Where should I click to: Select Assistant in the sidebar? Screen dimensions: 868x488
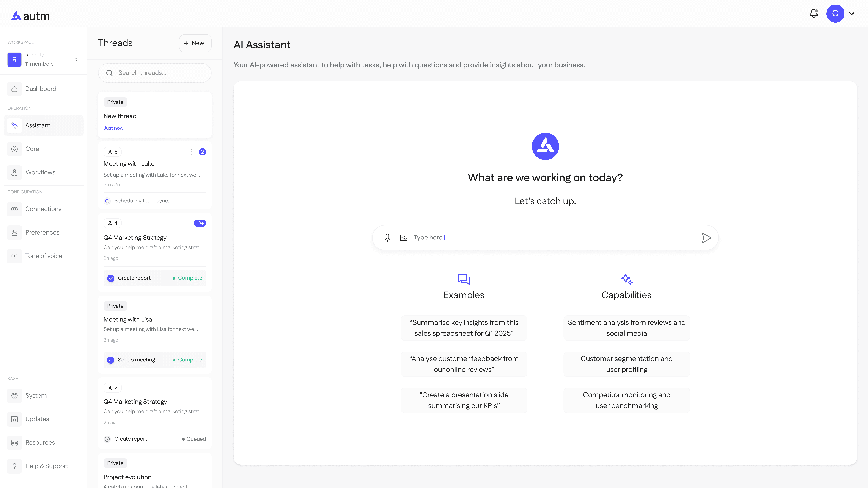pos(43,125)
